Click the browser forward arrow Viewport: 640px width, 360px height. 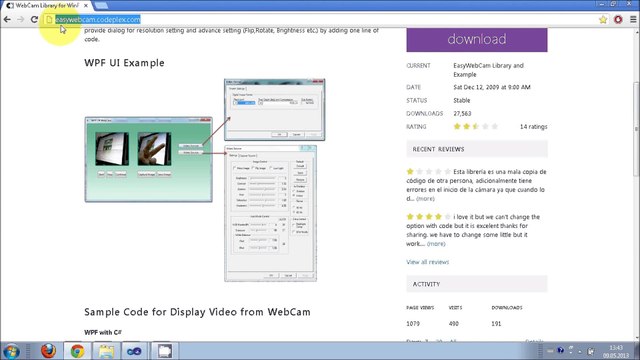20,19
